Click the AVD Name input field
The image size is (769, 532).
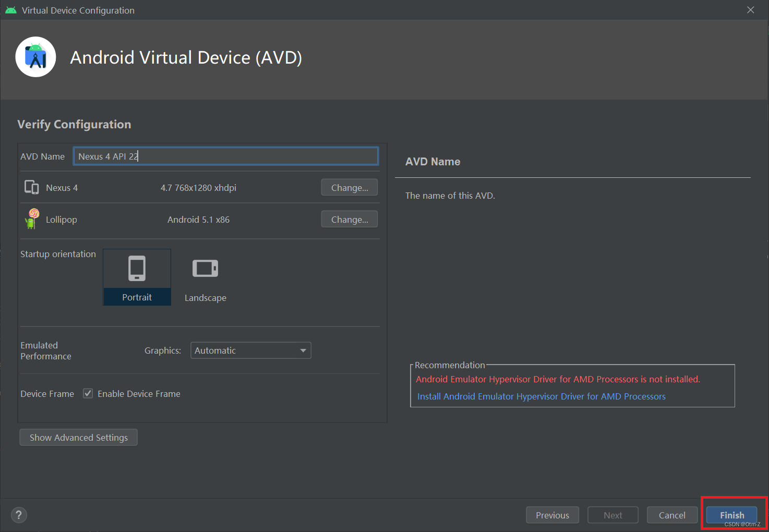[x=226, y=156]
